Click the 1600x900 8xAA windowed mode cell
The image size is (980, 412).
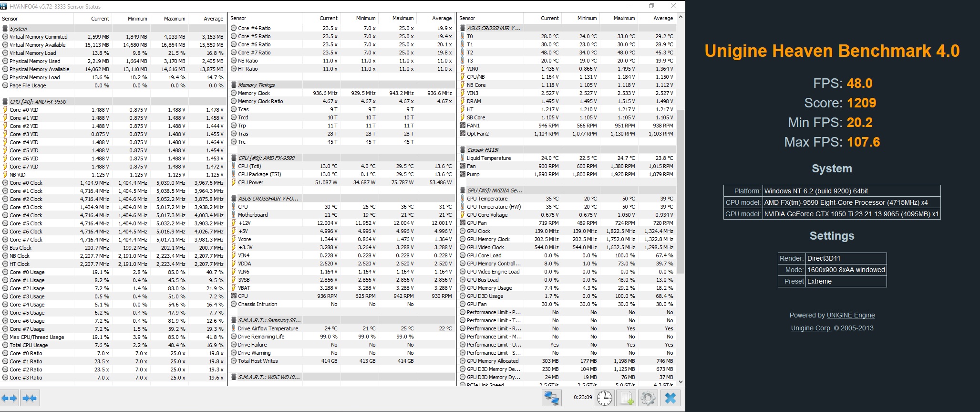click(x=846, y=270)
